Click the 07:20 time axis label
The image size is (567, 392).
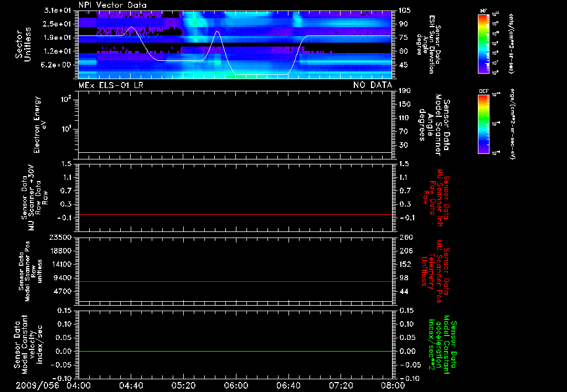pyautogui.click(x=341, y=385)
